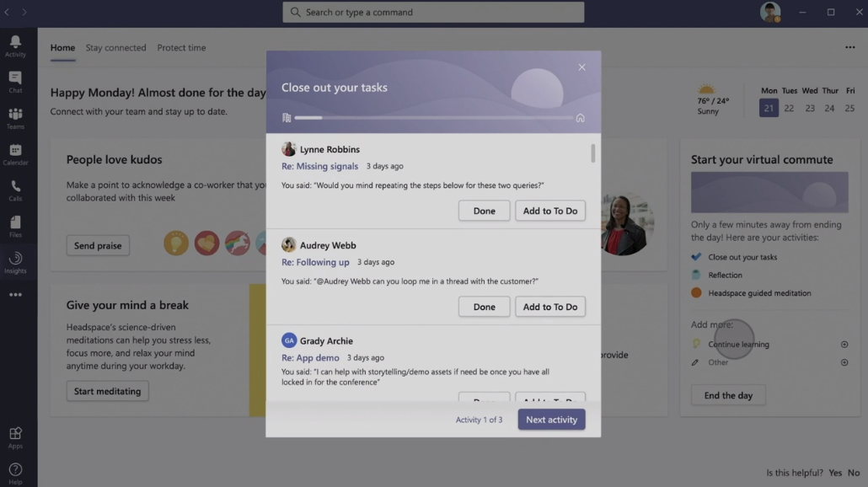The height and width of the screenshot is (487, 868).
Task: Select Friday 25 in the calendar strip
Action: (x=849, y=108)
